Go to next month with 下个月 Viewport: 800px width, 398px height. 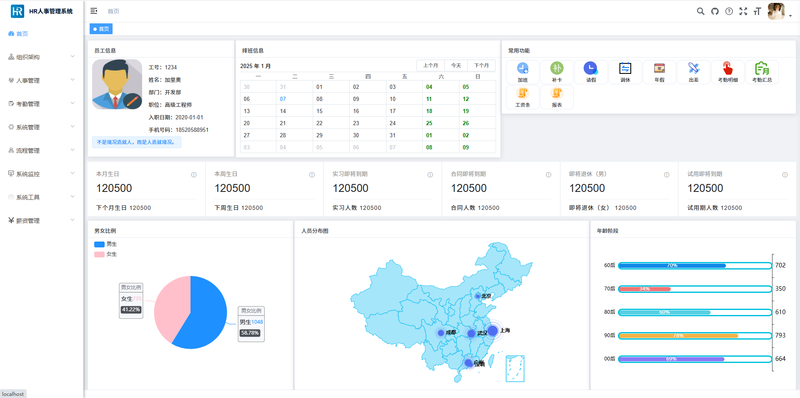click(x=481, y=66)
